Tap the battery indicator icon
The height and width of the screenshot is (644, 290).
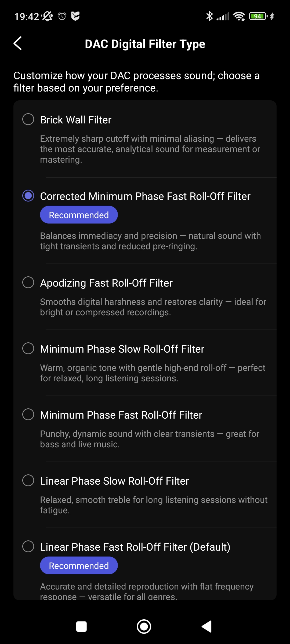(x=258, y=16)
